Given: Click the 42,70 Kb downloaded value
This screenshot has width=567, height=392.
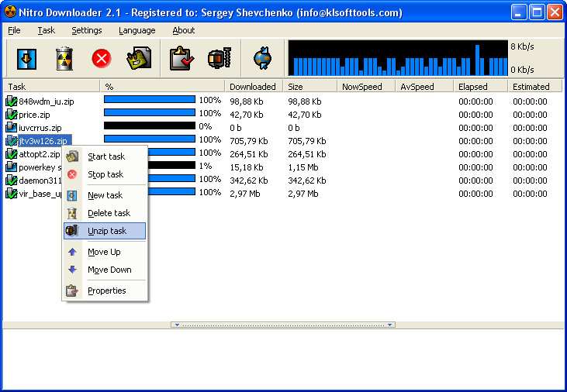Looking at the screenshot, I should [x=247, y=115].
